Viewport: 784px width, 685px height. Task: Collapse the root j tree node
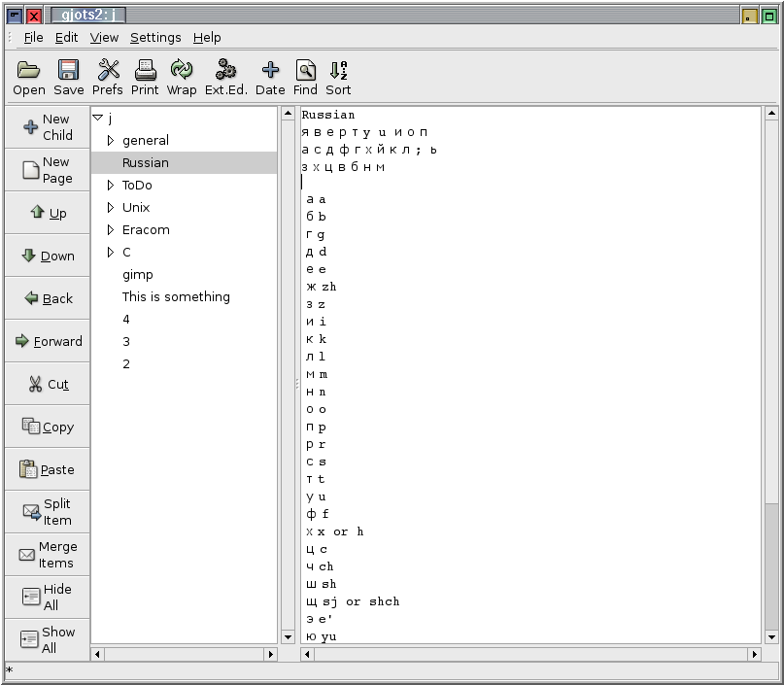[97, 118]
